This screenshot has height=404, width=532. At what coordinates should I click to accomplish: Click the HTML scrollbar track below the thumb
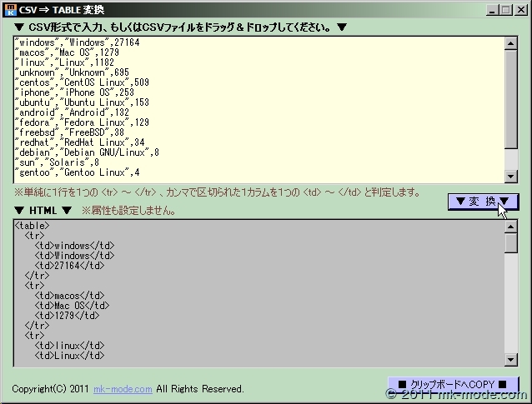point(510,308)
